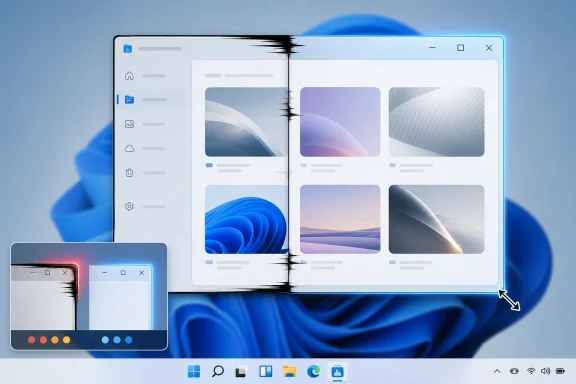Close the red-glow window in inset preview
The image size is (576, 384).
pos(65,273)
